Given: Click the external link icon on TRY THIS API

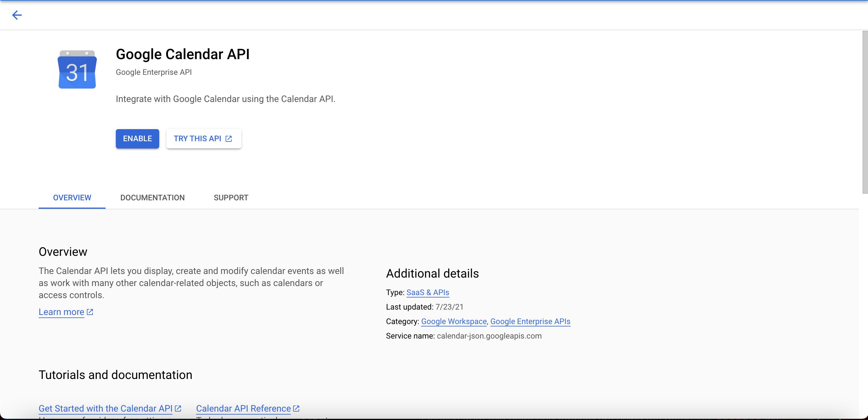Looking at the screenshot, I should [x=229, y=138].
